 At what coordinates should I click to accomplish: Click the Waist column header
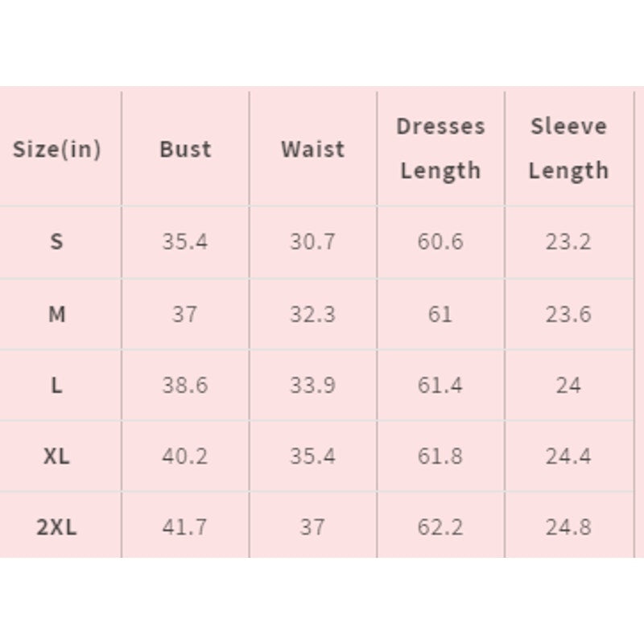click(312, 149)
